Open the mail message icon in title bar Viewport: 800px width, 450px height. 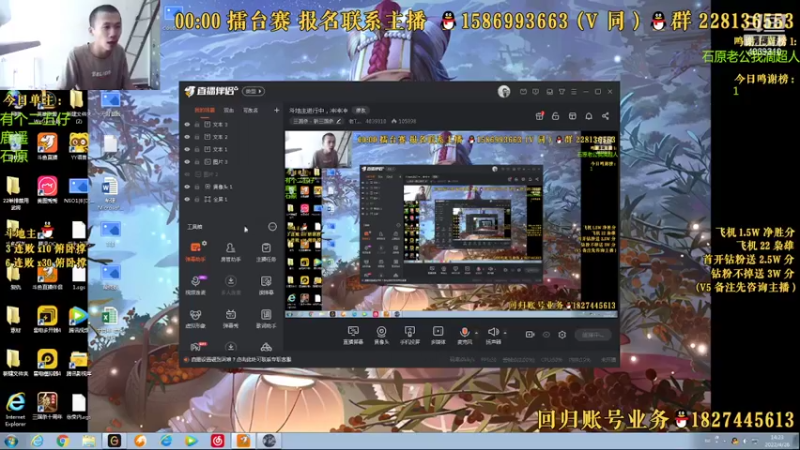(x=523, y=92)
